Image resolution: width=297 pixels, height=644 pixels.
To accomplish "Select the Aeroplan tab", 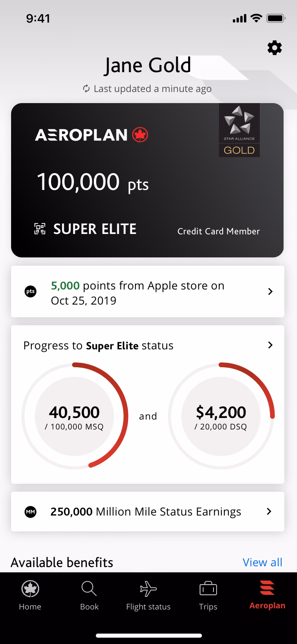I will point(267,595).
